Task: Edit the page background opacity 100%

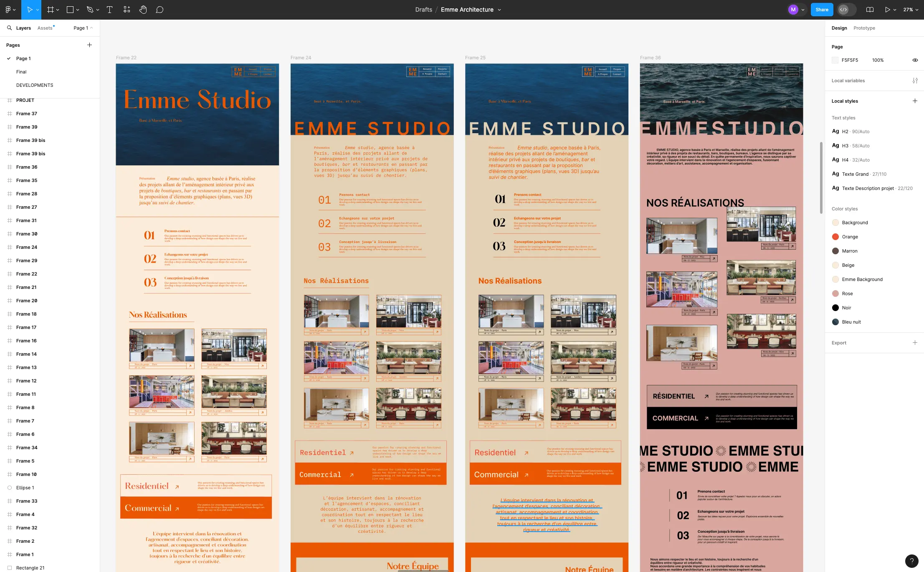Action: click(878, 60)
